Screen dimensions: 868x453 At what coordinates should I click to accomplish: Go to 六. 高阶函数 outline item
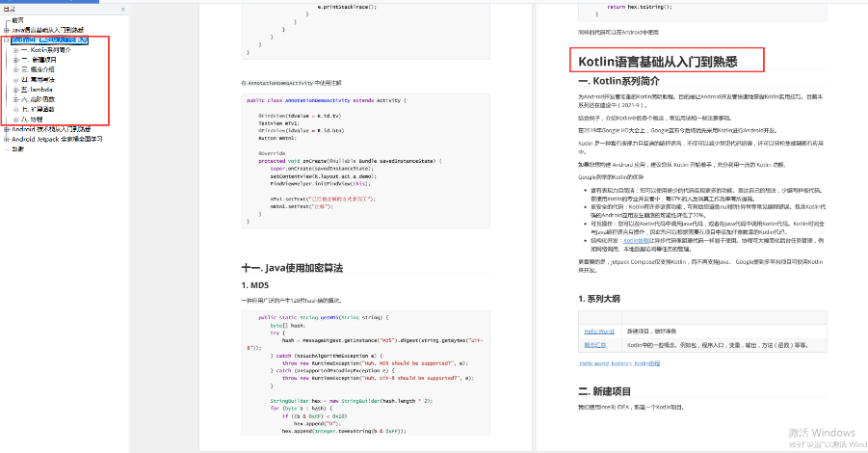pyautogui.click(x=38, y=99)
